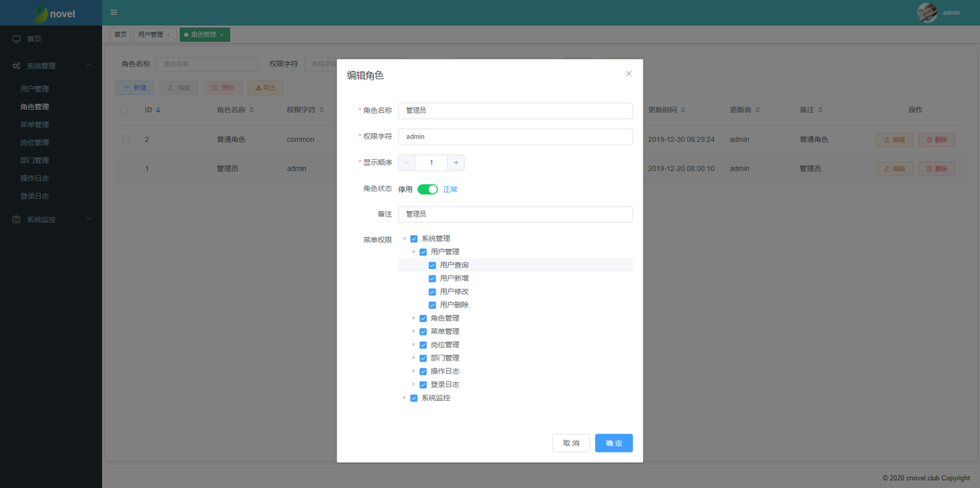The image size is (980, 488).
Task: Open 登录日志 in sidebar
Action: coord(35,195)
